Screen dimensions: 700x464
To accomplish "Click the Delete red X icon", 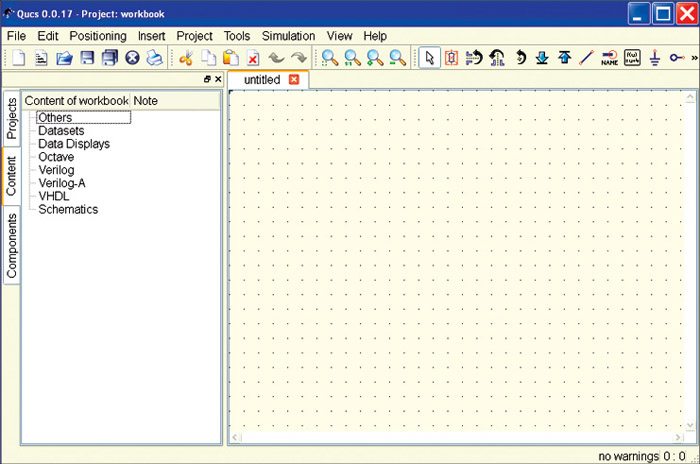I will pyautogui.click(x=253, y=58).
